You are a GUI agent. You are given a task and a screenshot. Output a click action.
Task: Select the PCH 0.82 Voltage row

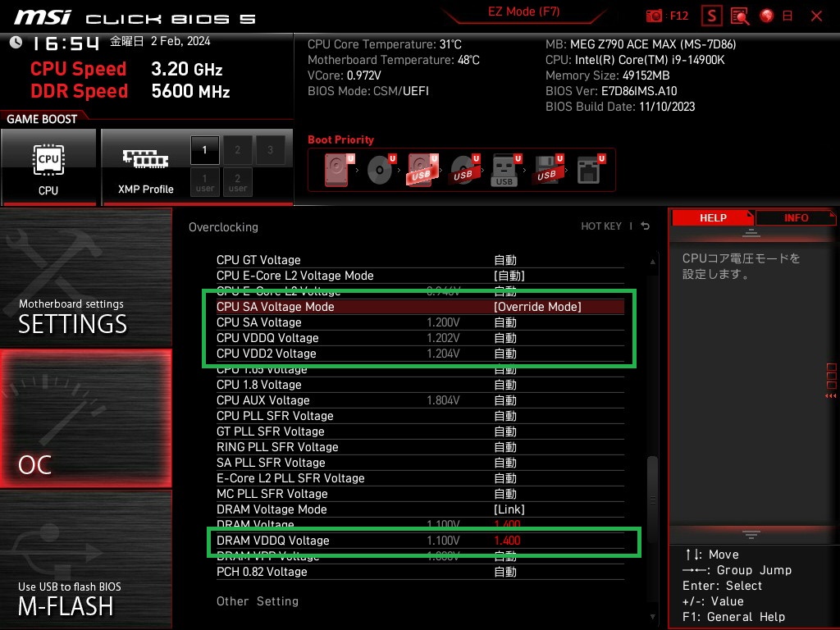[420, 572]
